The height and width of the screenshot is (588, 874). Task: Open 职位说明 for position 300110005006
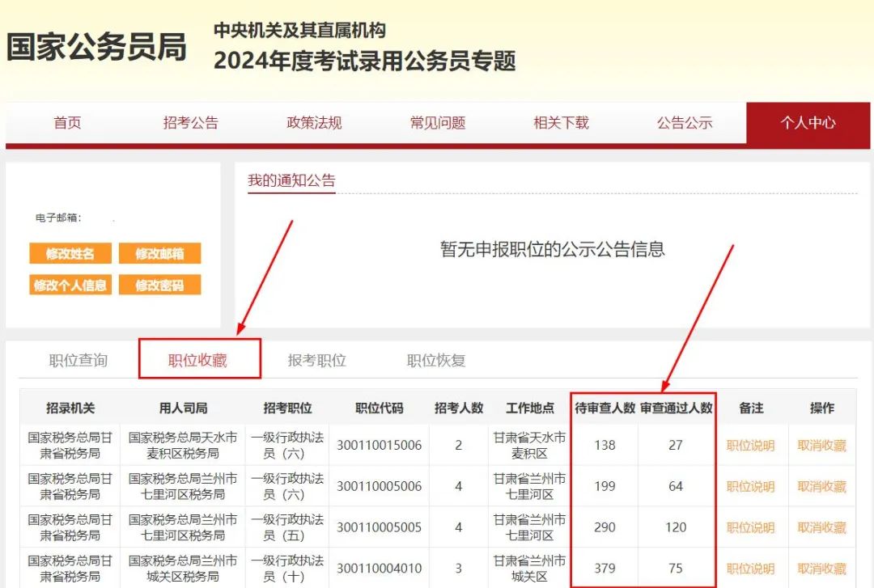tap(750, 487)
